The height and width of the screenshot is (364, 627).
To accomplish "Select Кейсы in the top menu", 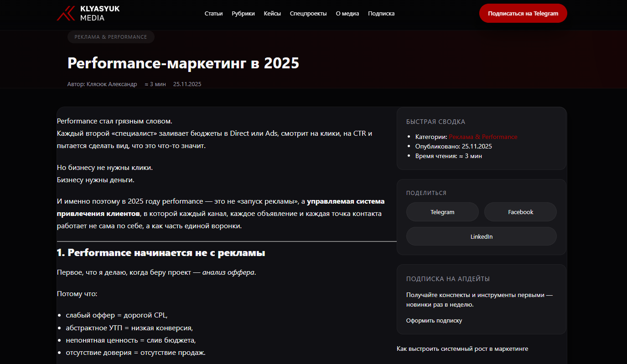I will click(272, 13).
